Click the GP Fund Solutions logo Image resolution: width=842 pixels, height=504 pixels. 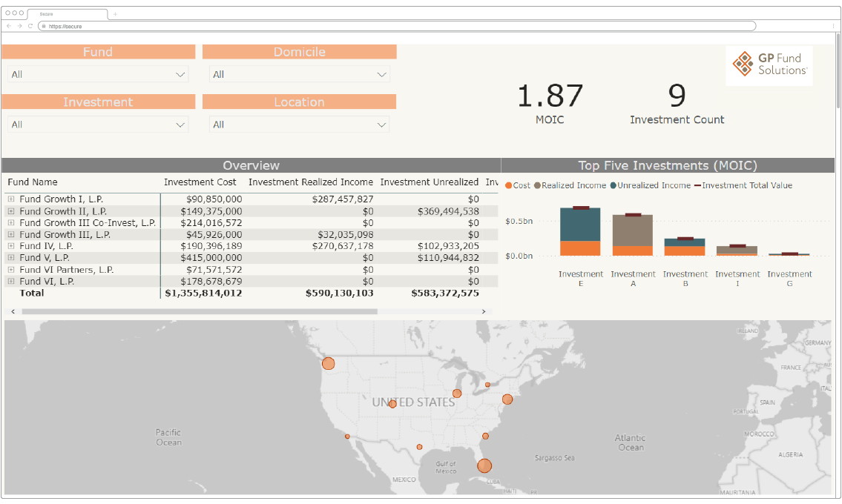[x=769, y=64]
